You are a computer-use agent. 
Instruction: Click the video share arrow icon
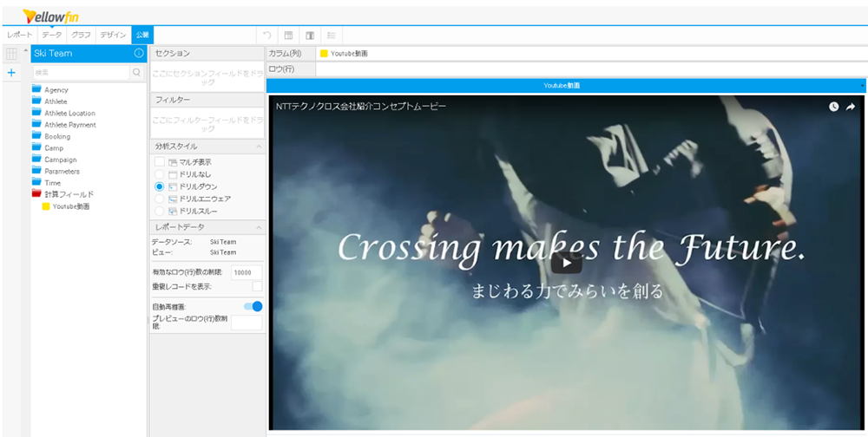point(851,108)
